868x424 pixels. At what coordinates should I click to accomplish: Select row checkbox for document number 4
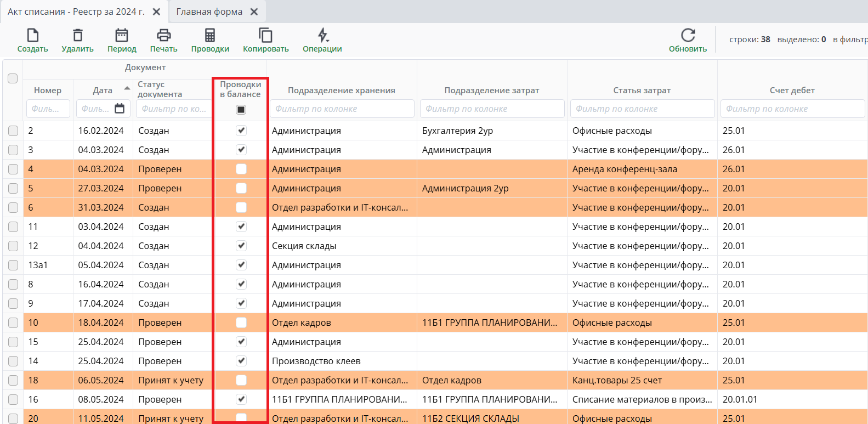13,169
